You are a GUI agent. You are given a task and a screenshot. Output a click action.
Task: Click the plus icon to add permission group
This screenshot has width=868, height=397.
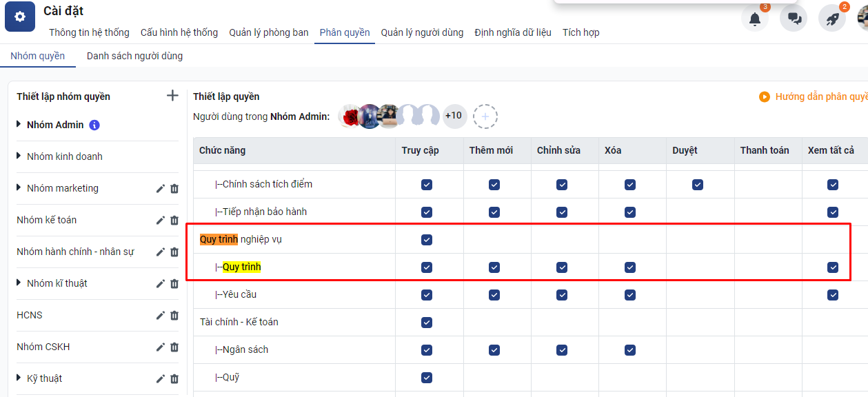pos(172,96)
